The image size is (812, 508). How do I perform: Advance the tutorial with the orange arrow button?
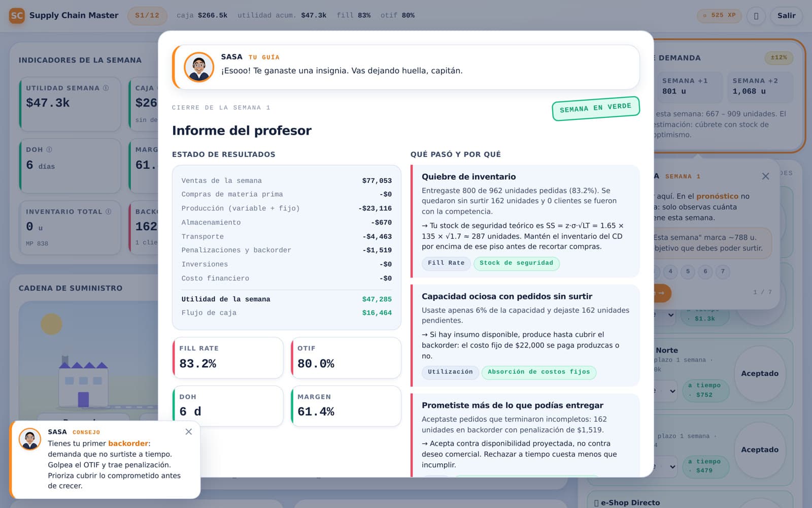(x=662, y=293)
